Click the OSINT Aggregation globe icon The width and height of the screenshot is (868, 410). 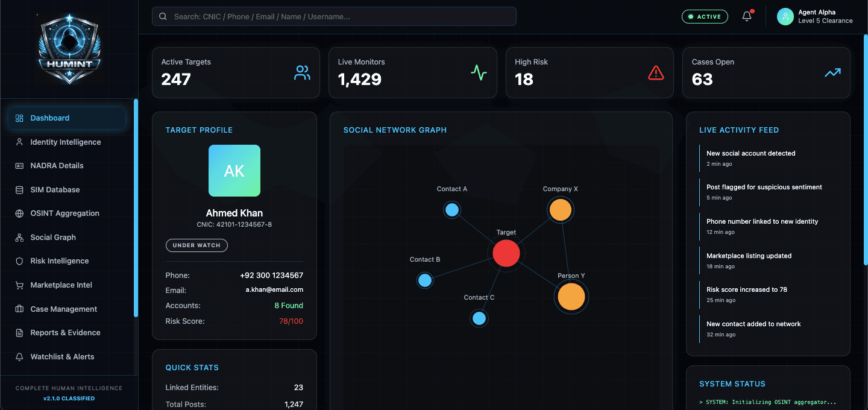19,213
